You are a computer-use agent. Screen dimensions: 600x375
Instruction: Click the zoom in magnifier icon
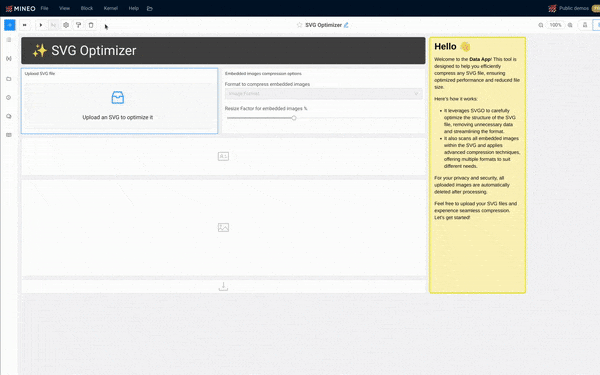pyautogui.click(x=570, y=25)
